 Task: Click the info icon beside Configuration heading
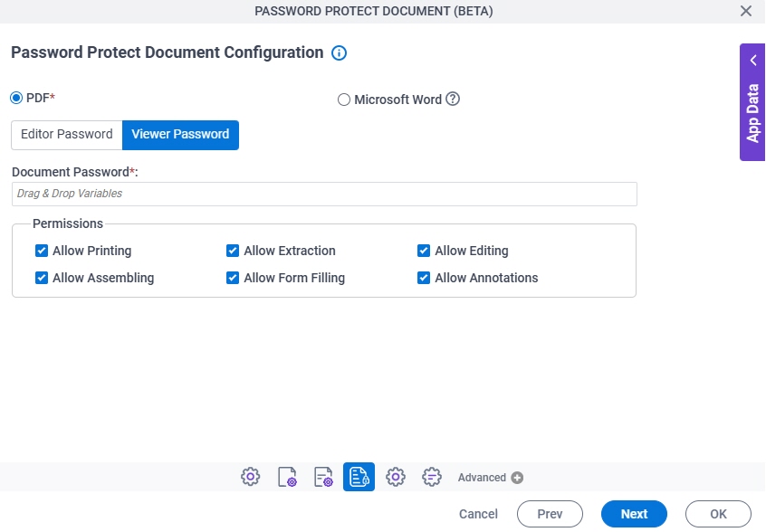(x=339, y=52)
